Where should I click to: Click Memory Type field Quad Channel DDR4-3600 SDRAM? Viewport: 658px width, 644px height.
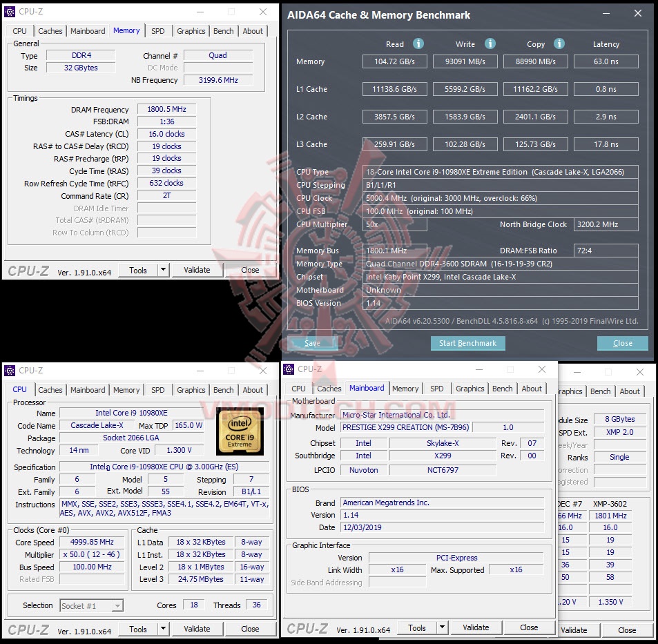tap(500, 264)
